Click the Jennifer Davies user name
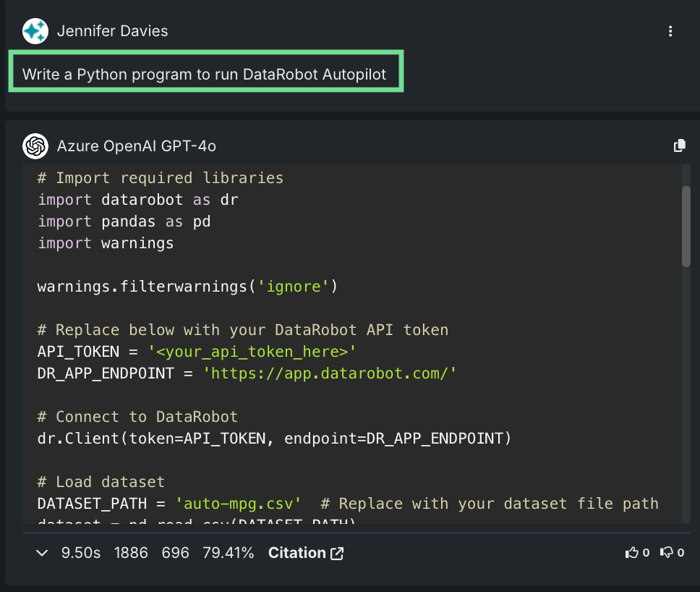This screenshot has height=592, width=700. pos(112,31)
